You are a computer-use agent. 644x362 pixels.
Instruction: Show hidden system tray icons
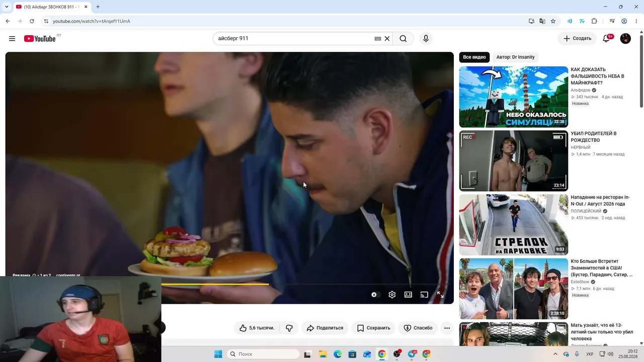pyautogui.click(x=554, y=354)
